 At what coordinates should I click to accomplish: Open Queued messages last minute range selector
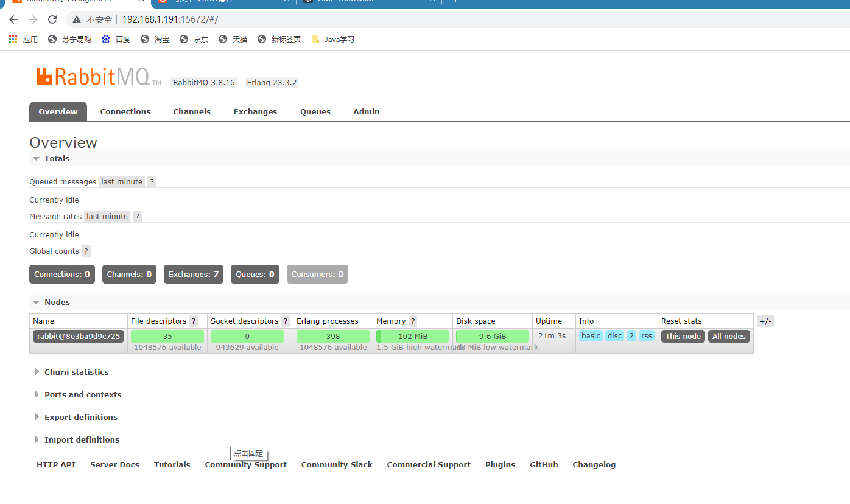click(x=122, y=181)
